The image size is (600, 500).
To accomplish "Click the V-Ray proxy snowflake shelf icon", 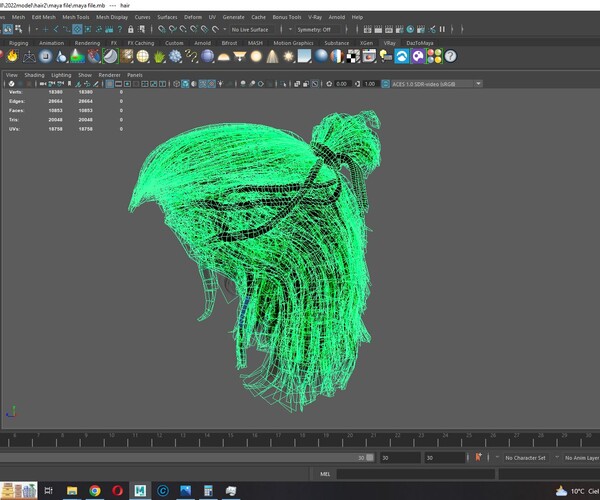I will click(175, 56).
